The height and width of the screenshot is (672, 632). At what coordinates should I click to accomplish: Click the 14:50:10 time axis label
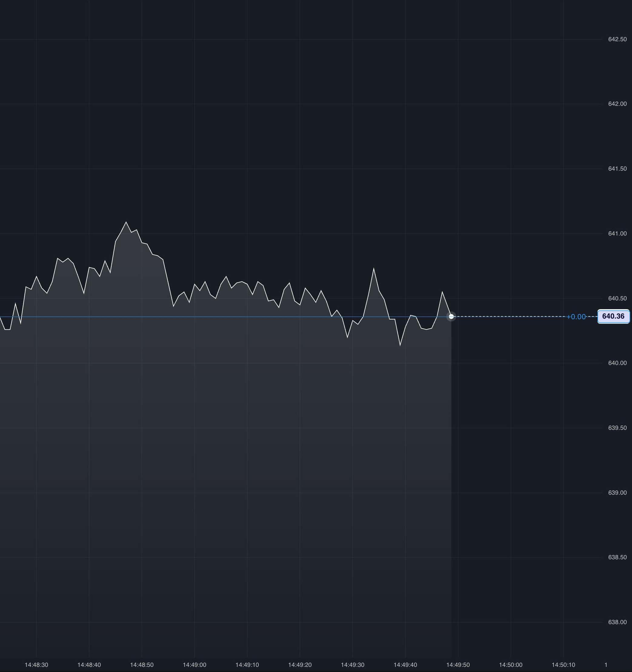pyautogui.click(x=564, y=665)
